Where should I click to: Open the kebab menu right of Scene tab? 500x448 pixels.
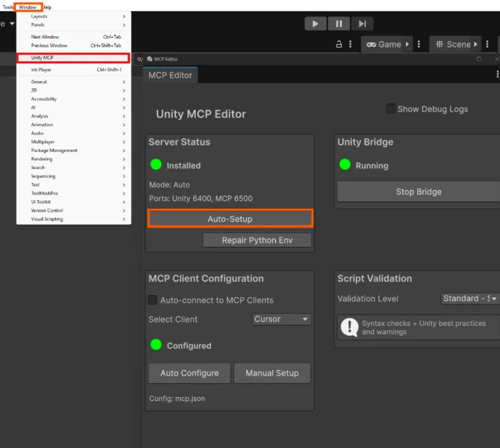[487, 44]
